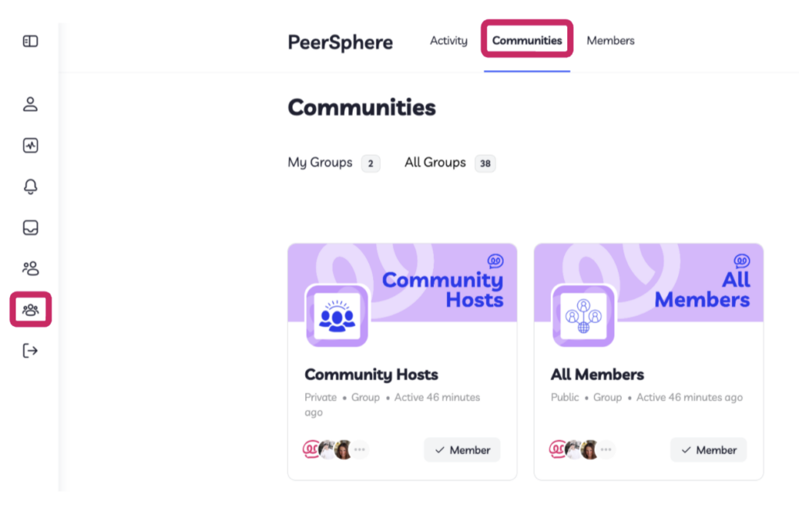Open notifications bell icon
Image resolution: width=799 pixels, height=532 pixels.
30,186
